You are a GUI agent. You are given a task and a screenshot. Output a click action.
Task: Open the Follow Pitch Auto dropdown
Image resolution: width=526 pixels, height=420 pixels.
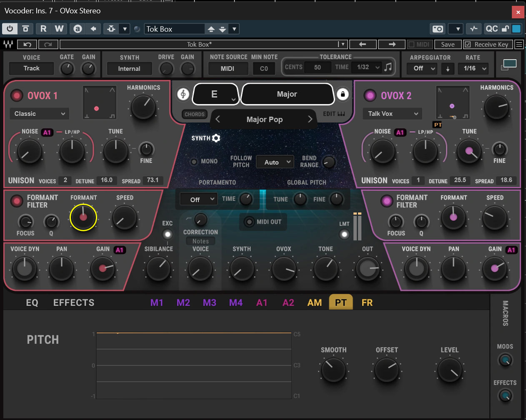pos(275,162)
